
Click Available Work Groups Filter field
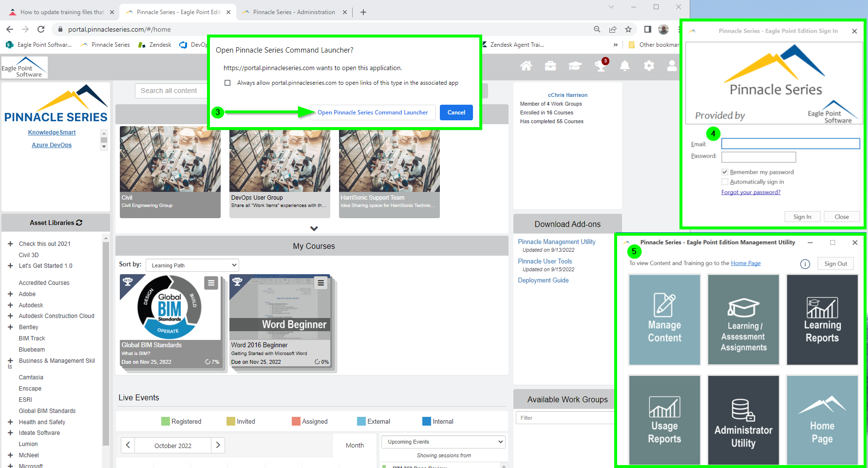point(565,418)
